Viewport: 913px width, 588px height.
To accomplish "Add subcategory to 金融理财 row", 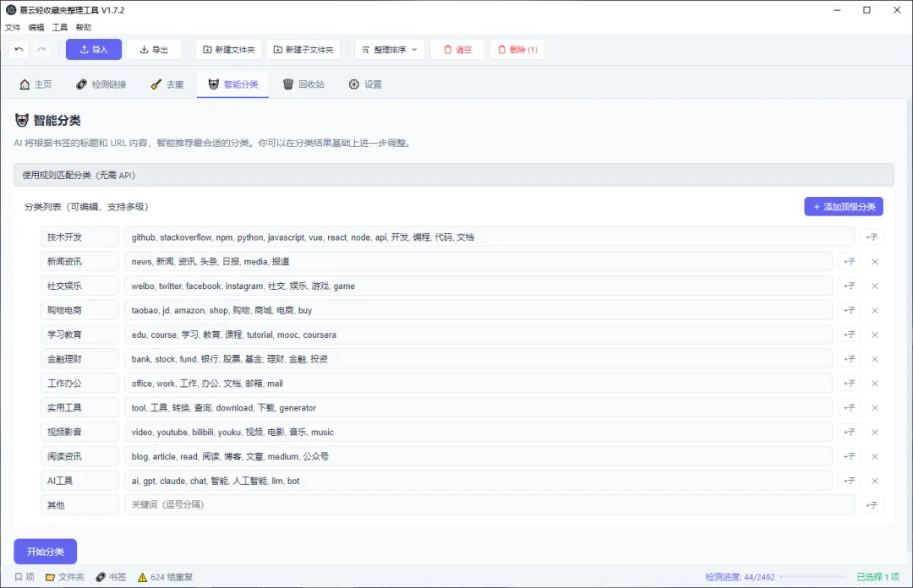I will [x=850, y=359].
